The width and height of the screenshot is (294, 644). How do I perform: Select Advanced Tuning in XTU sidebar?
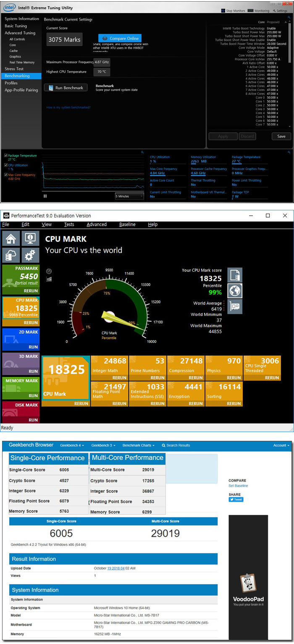point(21,33)
